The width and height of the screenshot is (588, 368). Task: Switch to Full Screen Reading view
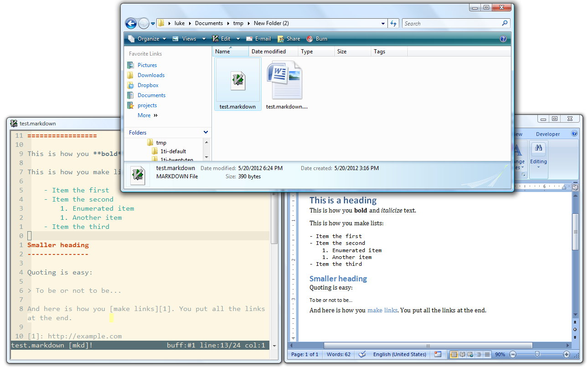click(x=462, y=354)
